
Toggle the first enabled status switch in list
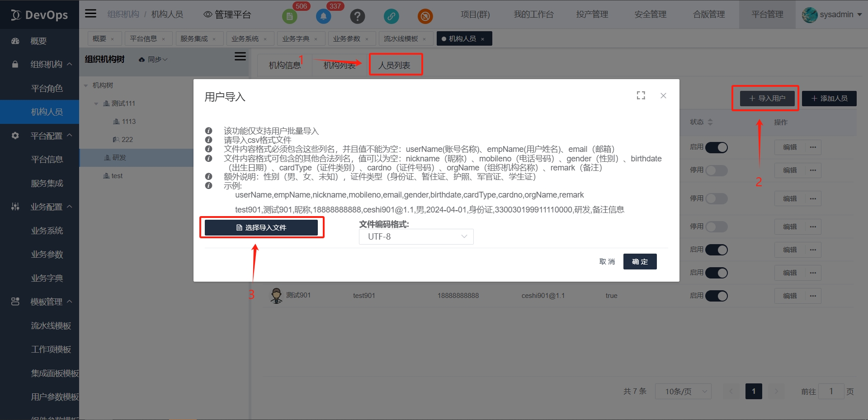tap(716, 147)
